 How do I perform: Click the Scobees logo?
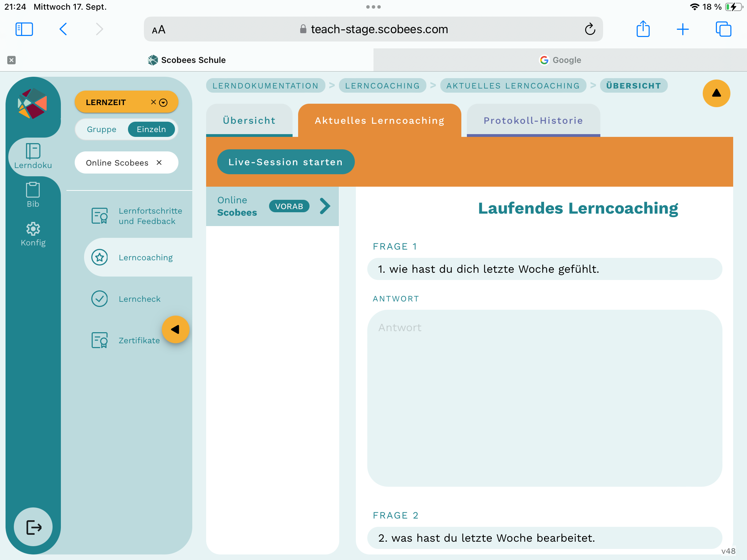point(33,103)
